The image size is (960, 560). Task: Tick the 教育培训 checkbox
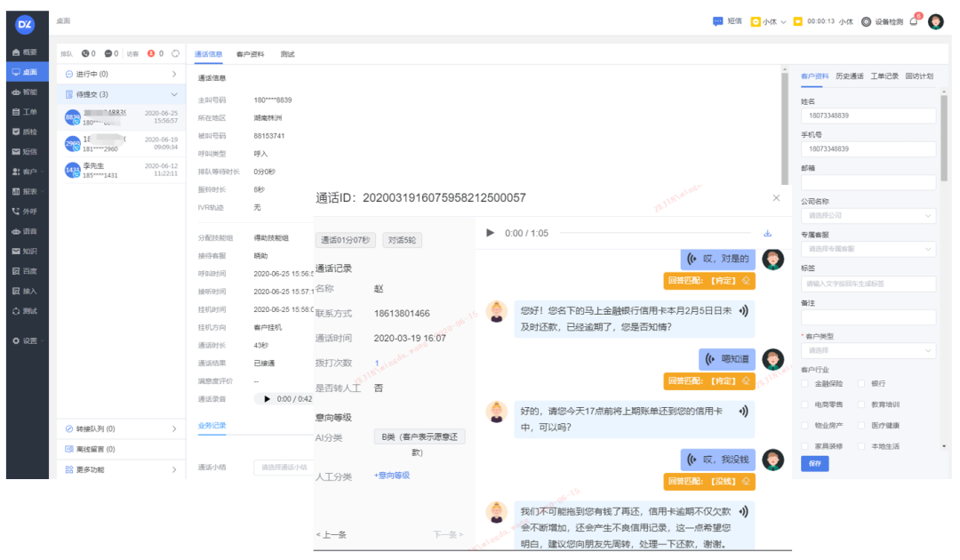tap(862, 404)
